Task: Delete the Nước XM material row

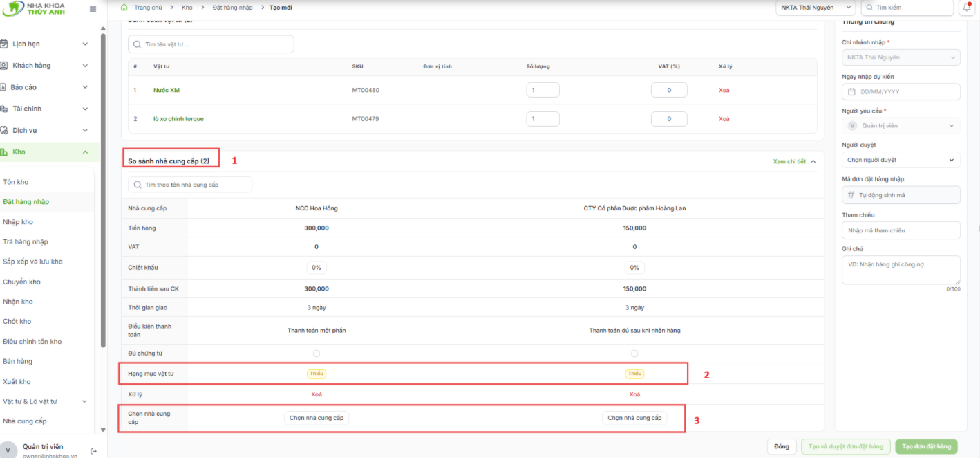Action: pyautogui.click(x=724, y=91)
